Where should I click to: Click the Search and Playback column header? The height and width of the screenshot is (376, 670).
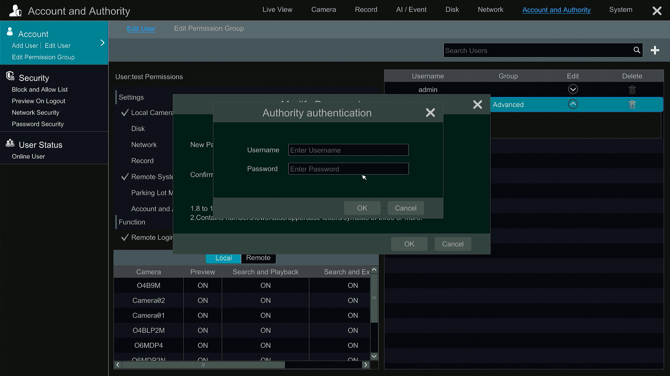pos(265,272)
